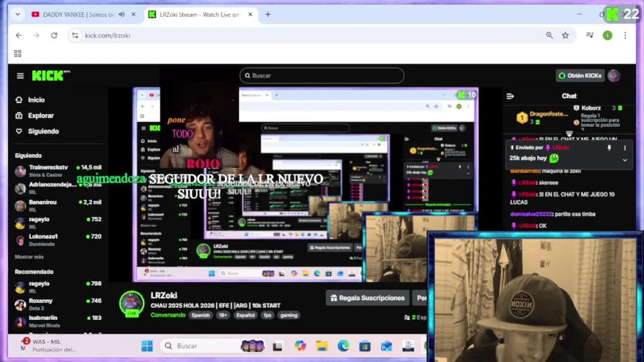Open the zoom magnifier icon in address bar
Viewport: 644px width, 362px height.
coord(549,35)
